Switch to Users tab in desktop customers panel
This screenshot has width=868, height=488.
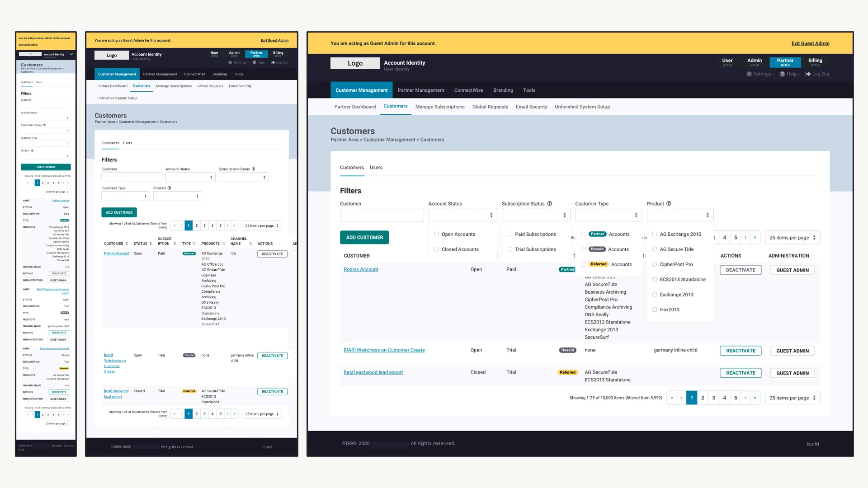[x=376, y=168]
